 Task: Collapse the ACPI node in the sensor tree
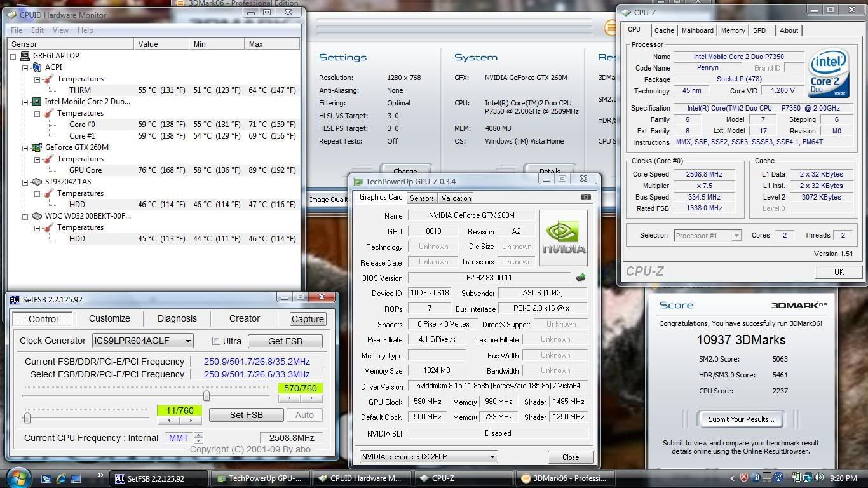pos(25,67)
